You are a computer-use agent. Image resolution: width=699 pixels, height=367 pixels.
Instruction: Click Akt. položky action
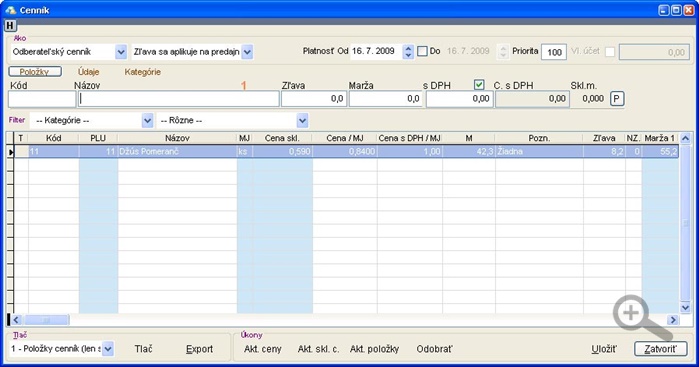pos(374,349)
